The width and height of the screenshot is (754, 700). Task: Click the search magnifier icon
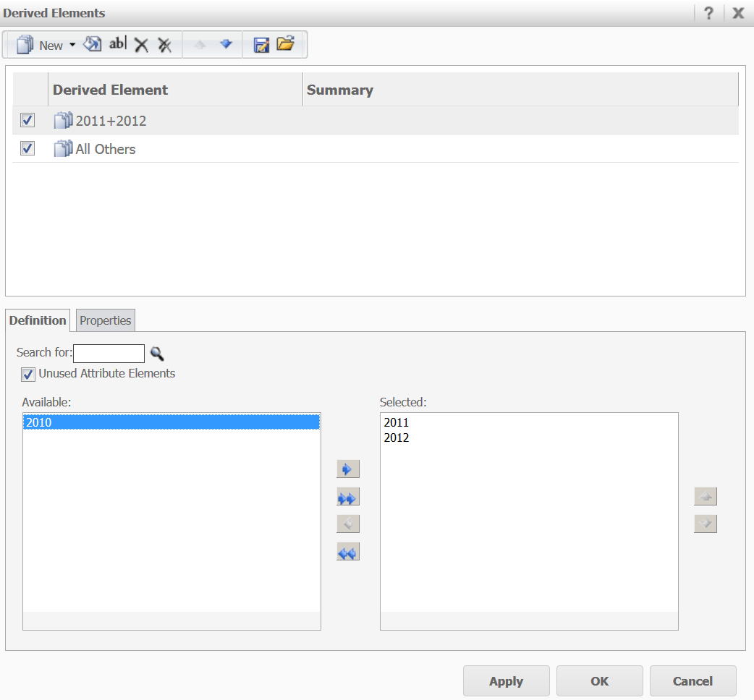click(x=157, y=354)
